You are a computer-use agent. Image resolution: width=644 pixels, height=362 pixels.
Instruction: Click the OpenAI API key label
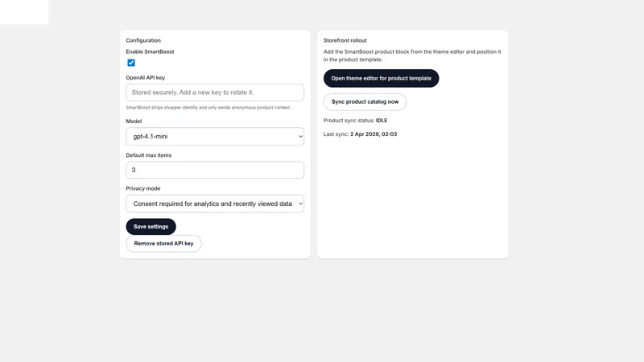pyautogui.click(x=146, y=77)
